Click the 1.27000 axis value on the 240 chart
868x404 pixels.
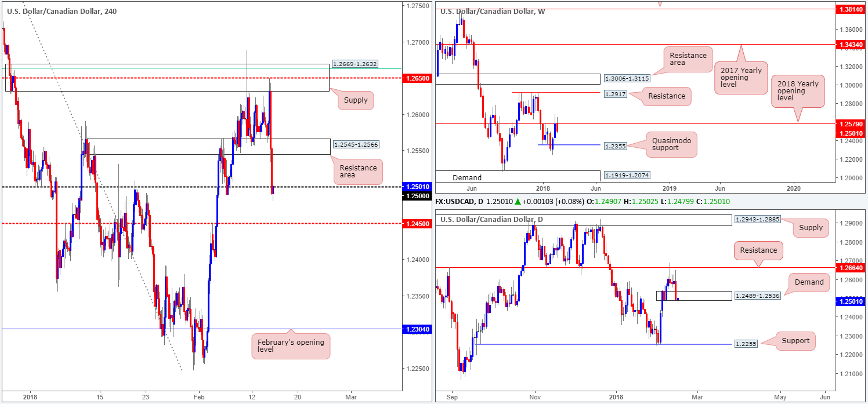(417, 42)
